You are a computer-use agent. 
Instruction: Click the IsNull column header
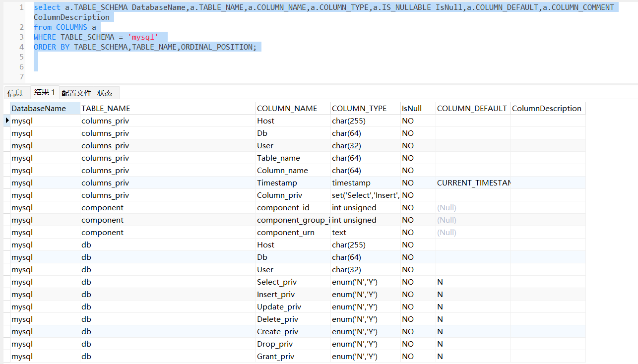[x=418, y=108]
